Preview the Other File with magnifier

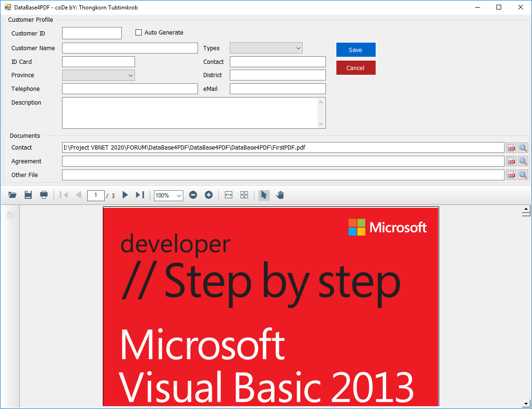(523, 175)
